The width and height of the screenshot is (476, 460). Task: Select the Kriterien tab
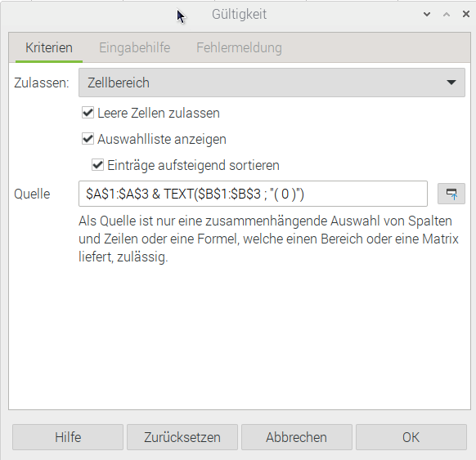49,48
